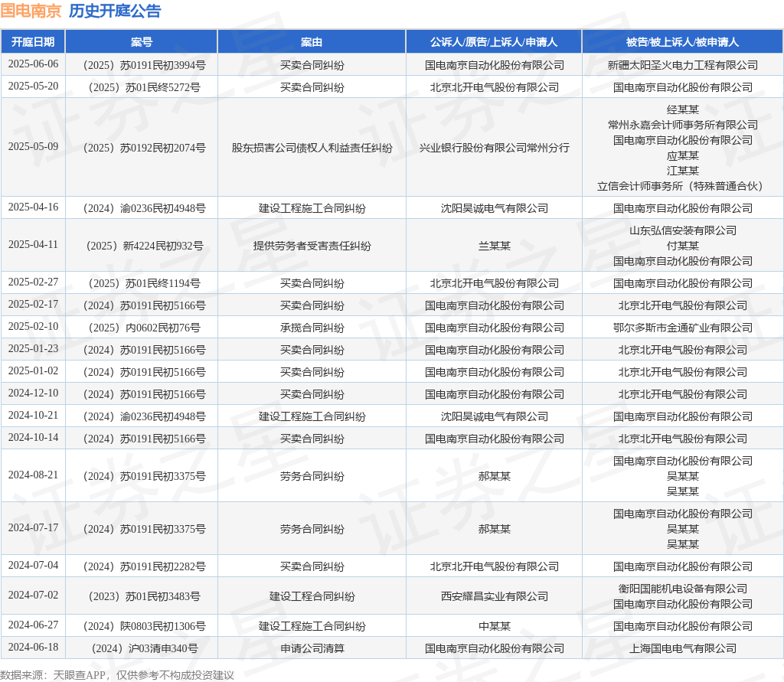Click the date 2025-01-02
This screenshot has width=784, height=682.
(x=33, y=371)
